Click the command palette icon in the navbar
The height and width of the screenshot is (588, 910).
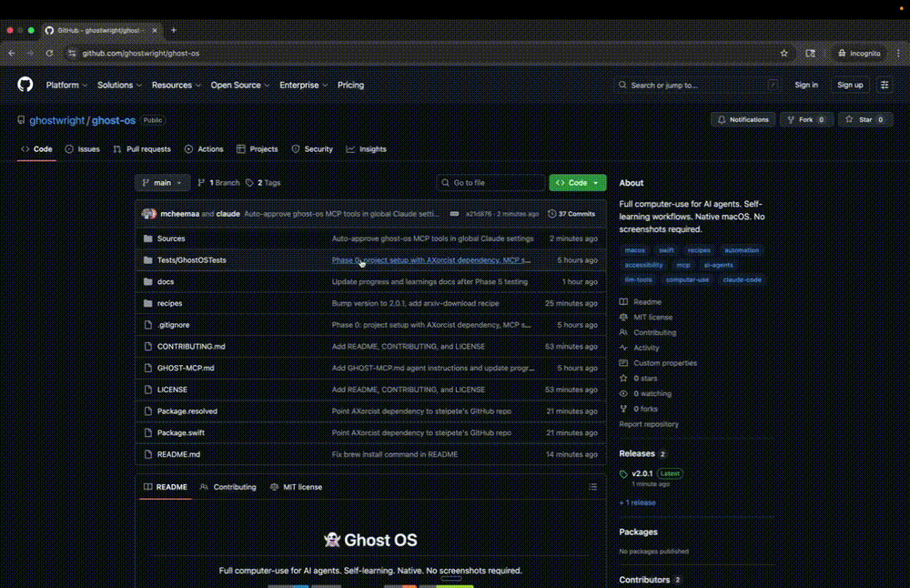coord(884,85)
